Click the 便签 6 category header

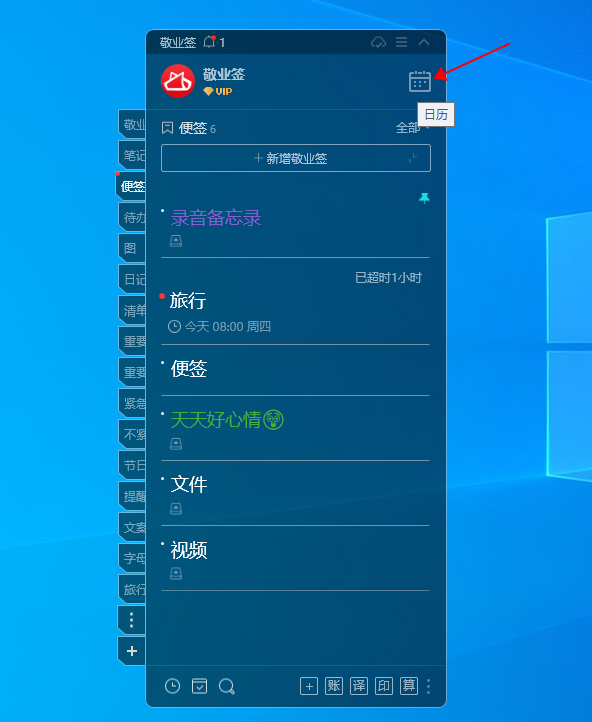[x=189, y=128]
